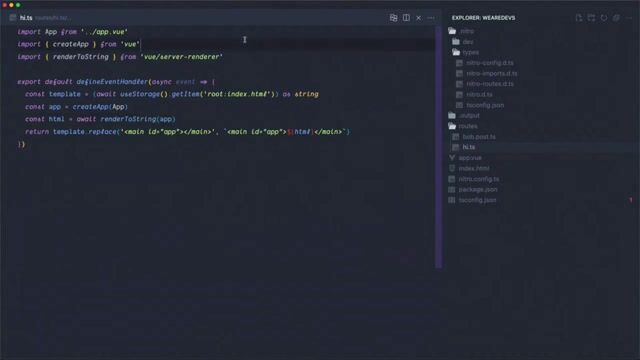This screenshot has height=360, width=640.
Task: Expand the dev folder
Action: [x=463, y=42]
